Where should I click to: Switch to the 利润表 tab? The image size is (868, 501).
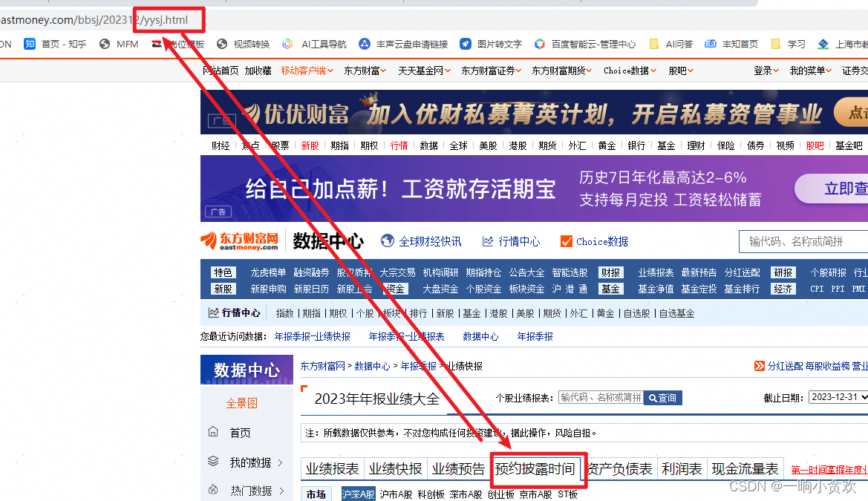pyautogui.click(x=682, y=469)
